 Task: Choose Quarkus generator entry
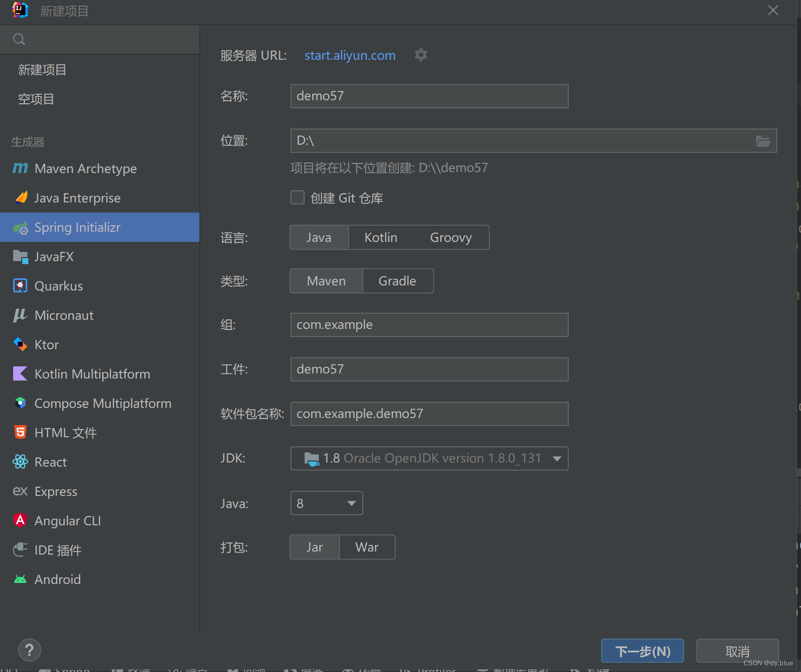tap(100, 286)
